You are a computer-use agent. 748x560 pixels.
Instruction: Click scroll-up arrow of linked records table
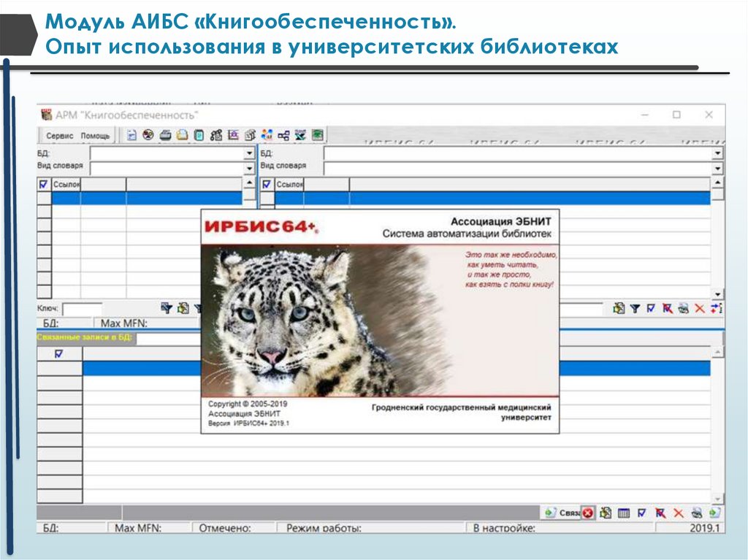717,353
